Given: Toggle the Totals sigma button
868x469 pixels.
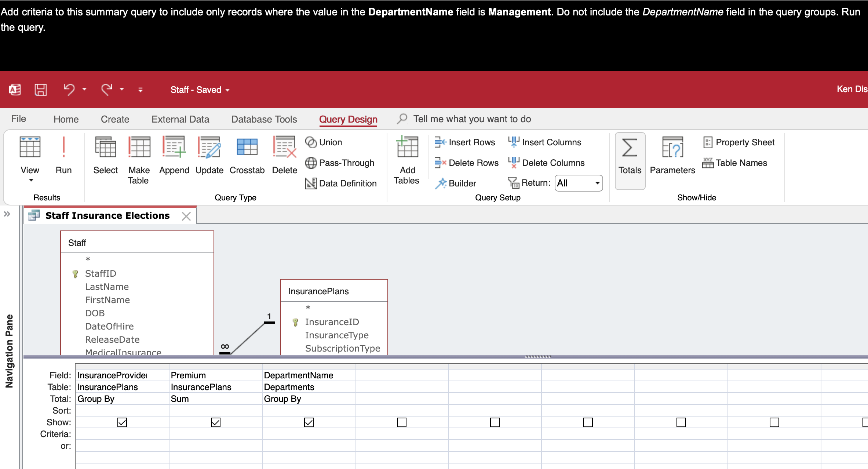Looking at the screenshot, I should click(630, 161).
